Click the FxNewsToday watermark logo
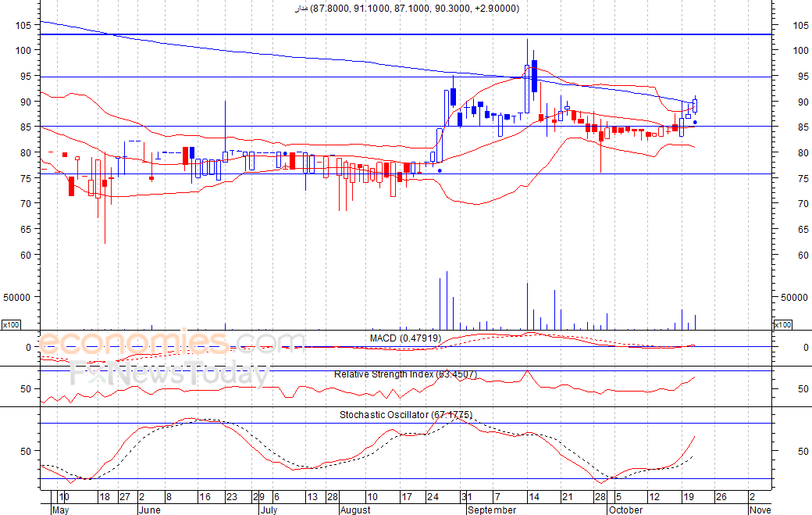Viewport: 812px width, 515px height. pyautogui.click(x=169, y=374)
